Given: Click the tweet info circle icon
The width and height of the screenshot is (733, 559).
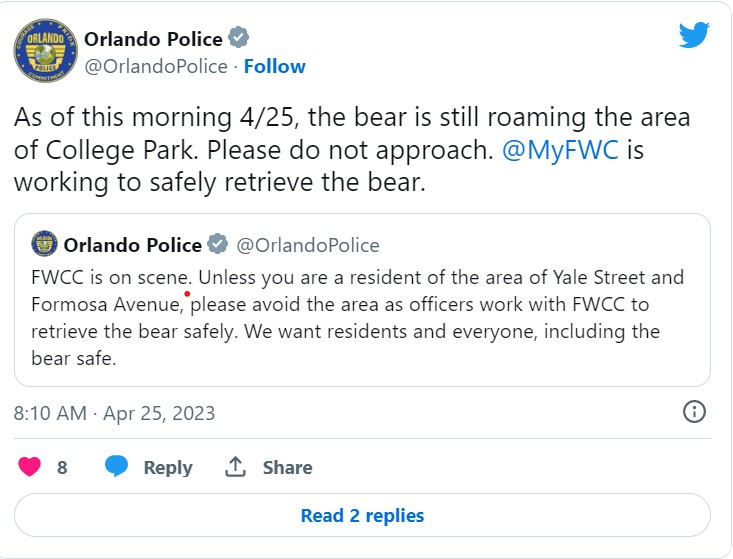Looking at the screenshot, I should (694, 412).
